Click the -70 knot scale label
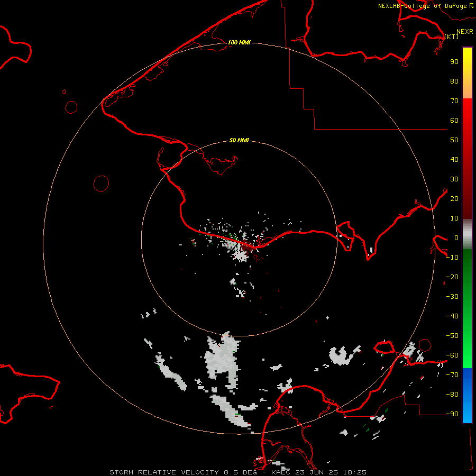Image resolution: width=476 pixels, height=476 pixels. pyautogui.click(x=452, y=375)
